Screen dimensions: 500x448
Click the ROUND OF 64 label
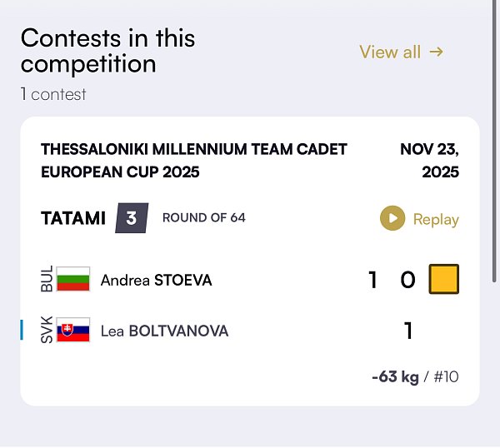point(204,218)
